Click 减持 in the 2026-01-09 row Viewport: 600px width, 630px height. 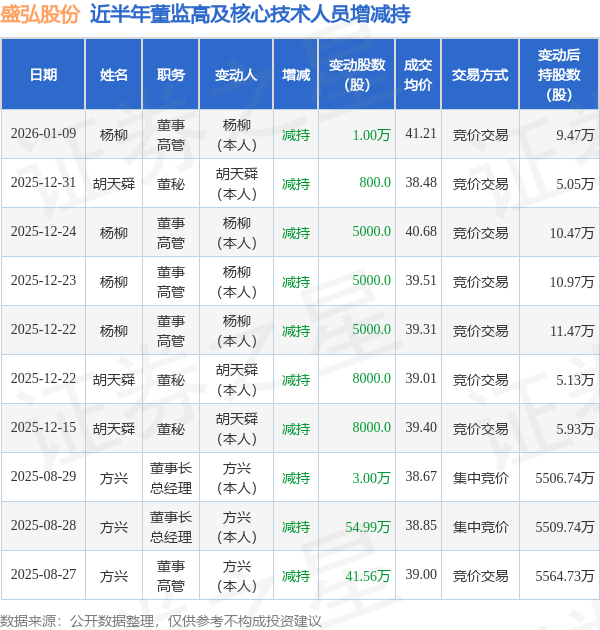tap(296, 135)
